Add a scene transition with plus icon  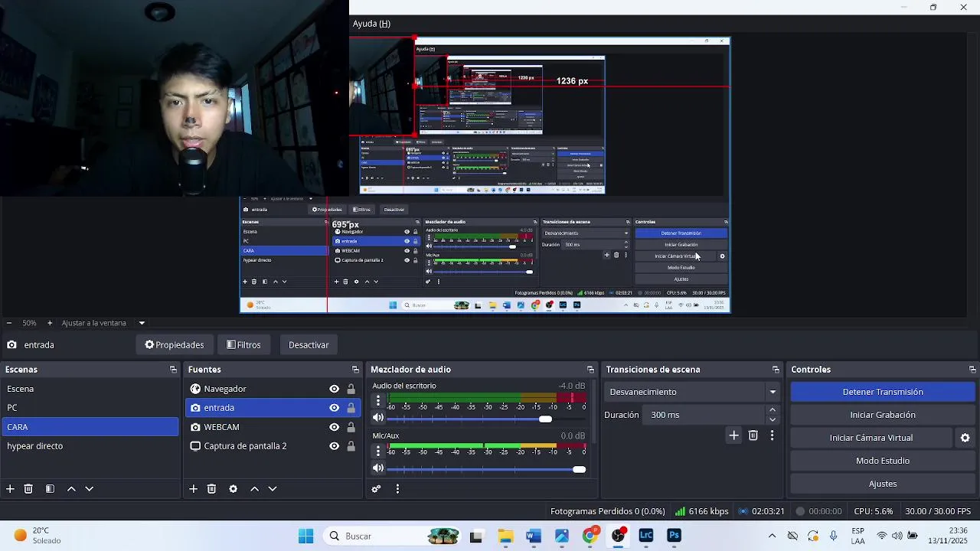733,435
